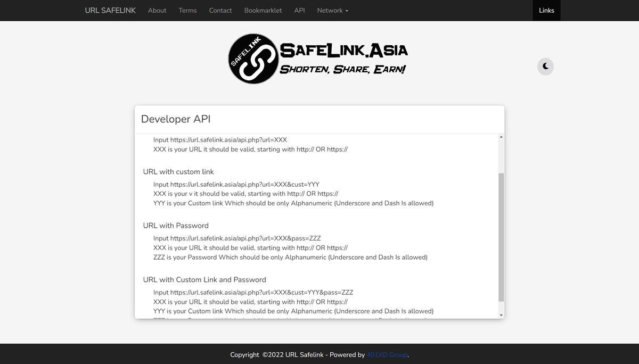
Task: Select Bookmarklet in the navbar
Action: coord(263,10)
